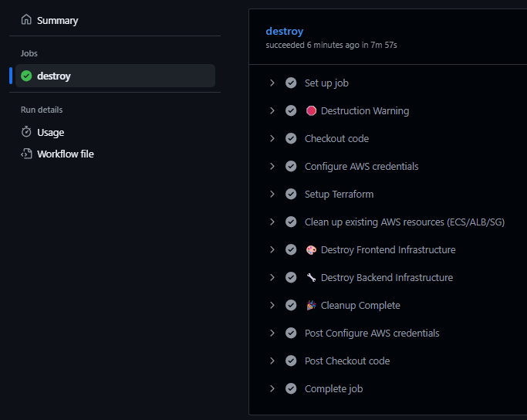Click status checkmark for Setup Terraform step
Viewport: 527px width, 420px height.
[291, 194]
